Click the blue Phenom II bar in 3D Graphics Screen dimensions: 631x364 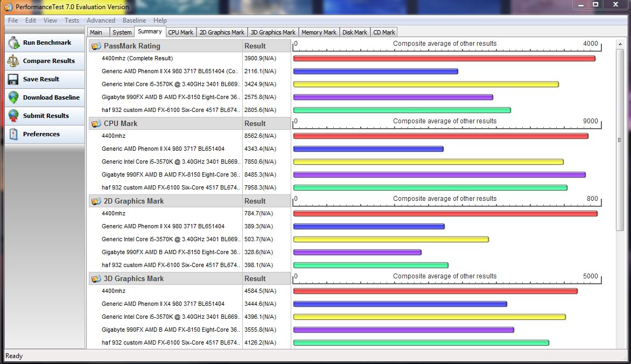click(400, 304)
